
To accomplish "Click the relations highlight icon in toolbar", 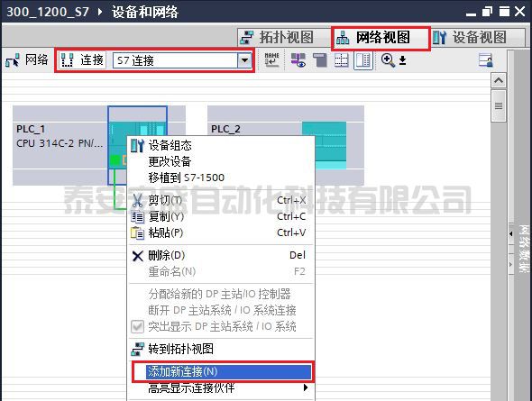I will pos(298,60).
